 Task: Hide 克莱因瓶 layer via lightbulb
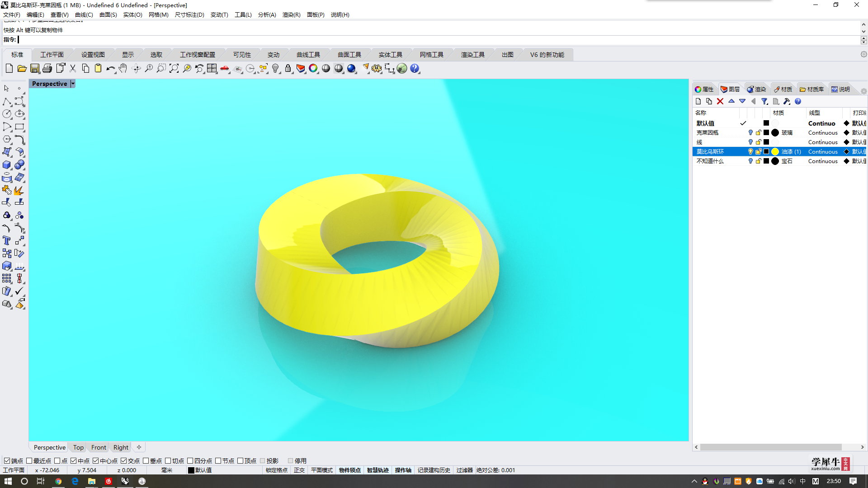click(750, 133)
